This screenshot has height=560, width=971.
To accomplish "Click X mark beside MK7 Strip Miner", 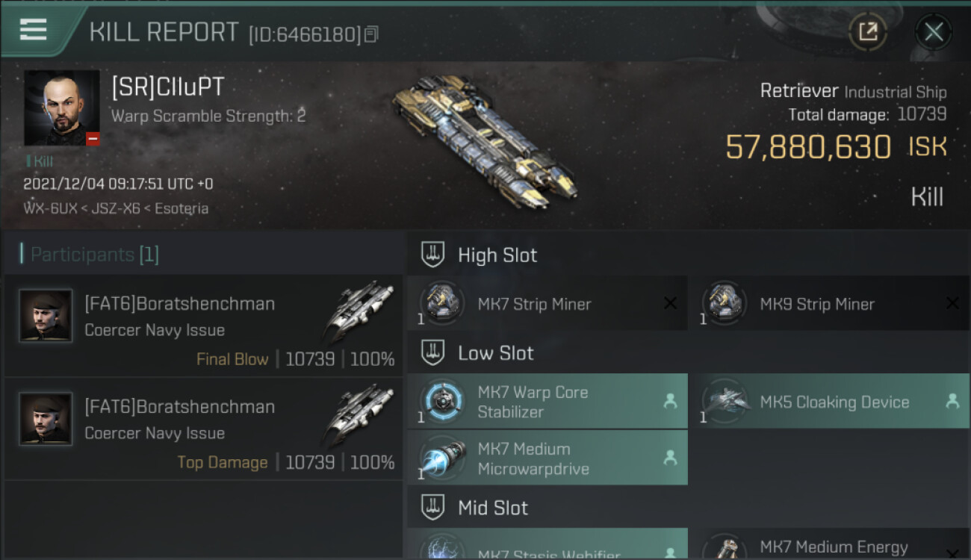I will pos(670,303).
